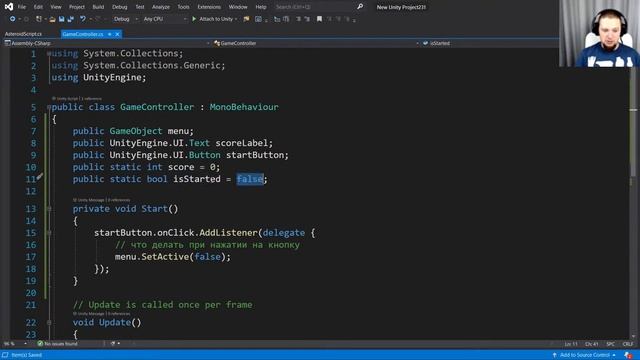
Task: Click the webcam overlay thumbnail
Action: pyautogui.click(x=599, y=33)
